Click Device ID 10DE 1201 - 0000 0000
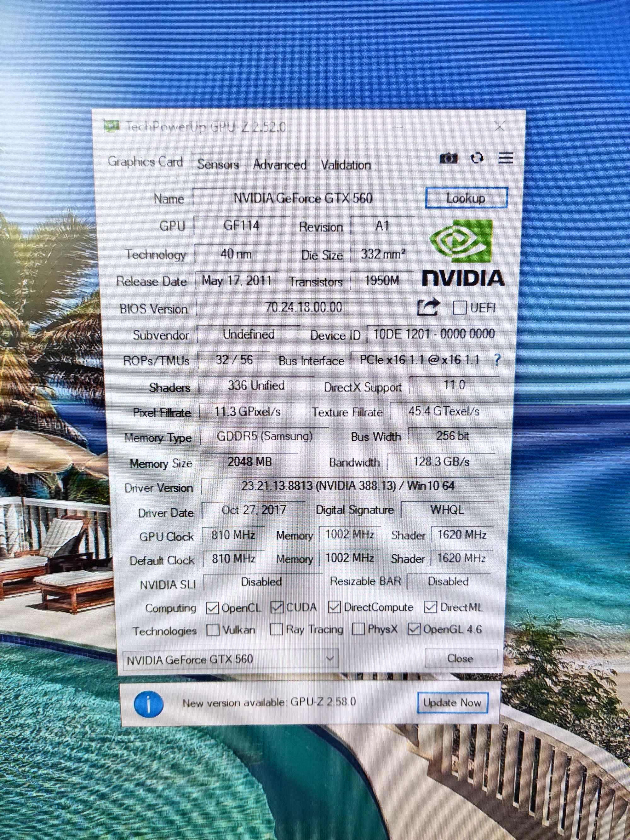 [x=434, y=334]
